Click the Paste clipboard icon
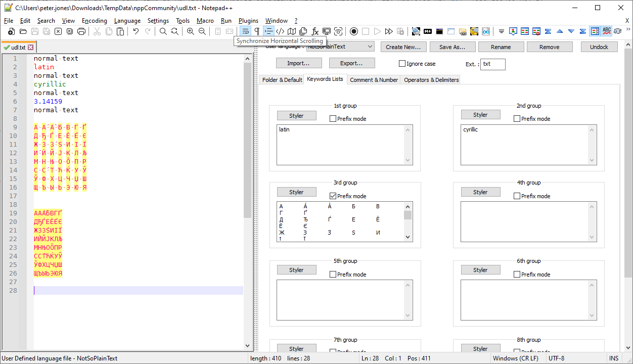 click(x=120, y=31)
